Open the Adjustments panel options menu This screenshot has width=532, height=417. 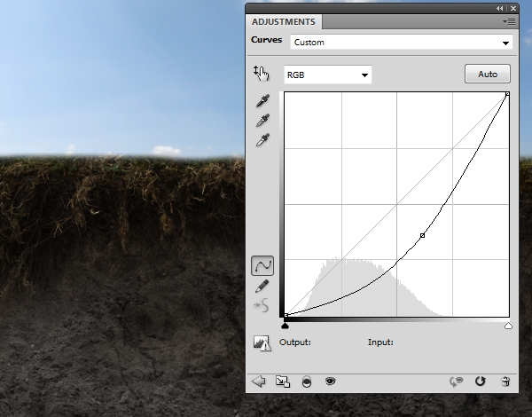(509, 22)
